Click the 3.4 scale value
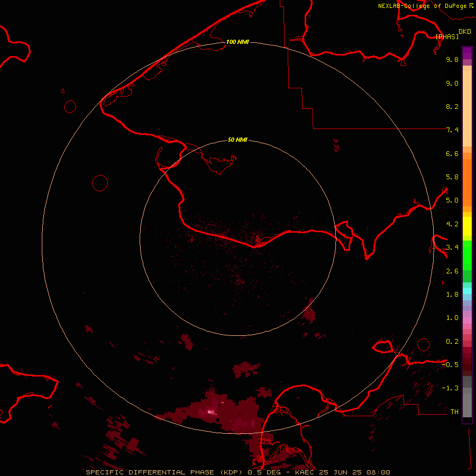This screenshot has height=476, width=476. [x=452, y=248]
